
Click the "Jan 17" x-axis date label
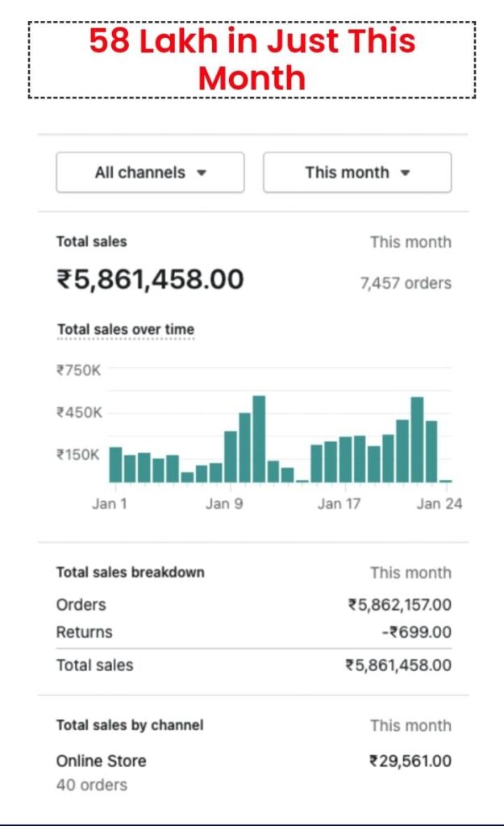pos(339,504)
